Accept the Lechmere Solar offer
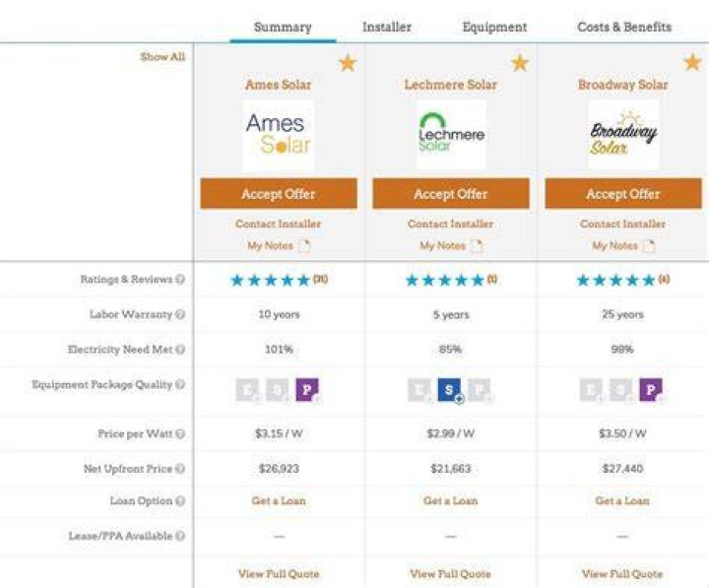709x588 pixels. point(451,194)
